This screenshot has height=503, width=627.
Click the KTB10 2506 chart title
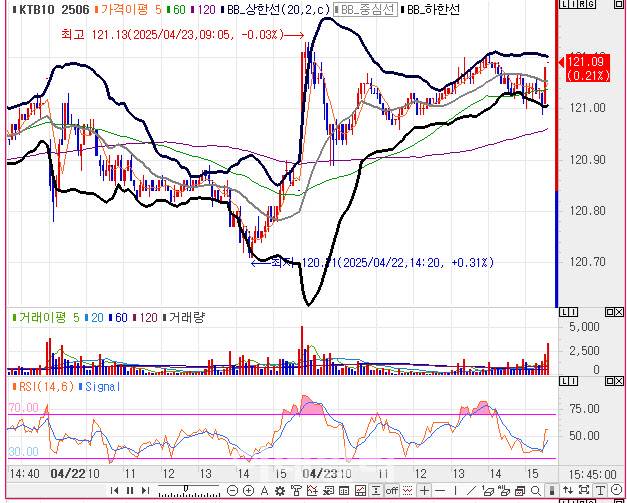(47, 9)
